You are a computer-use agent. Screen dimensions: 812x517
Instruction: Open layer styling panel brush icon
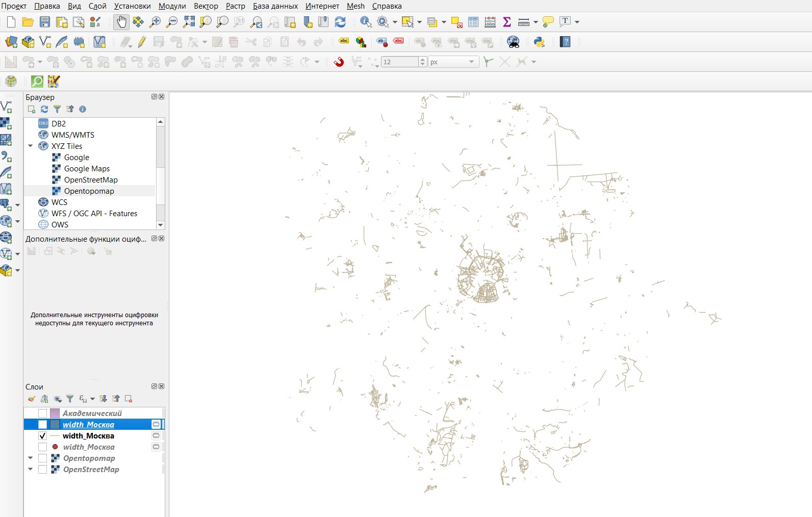32,399
